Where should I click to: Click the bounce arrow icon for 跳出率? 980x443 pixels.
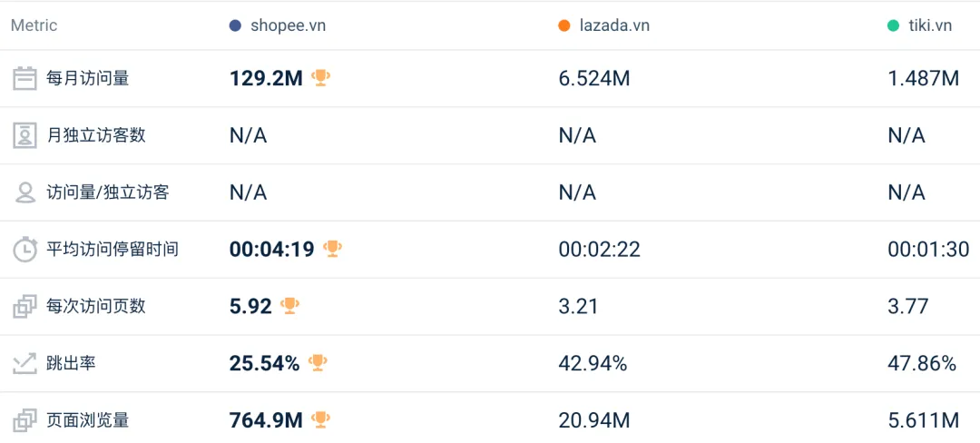click(x=25, y=364)
